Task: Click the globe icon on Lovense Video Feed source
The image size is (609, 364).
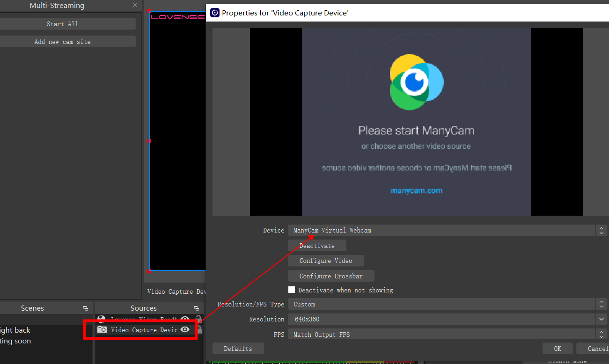Action: (x=101, y=319)
